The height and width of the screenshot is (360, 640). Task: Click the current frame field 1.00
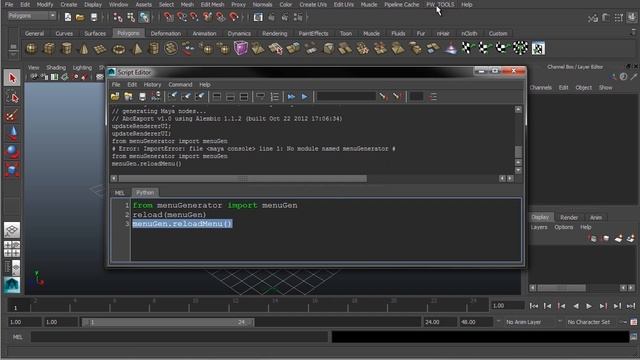click(507, 306)
